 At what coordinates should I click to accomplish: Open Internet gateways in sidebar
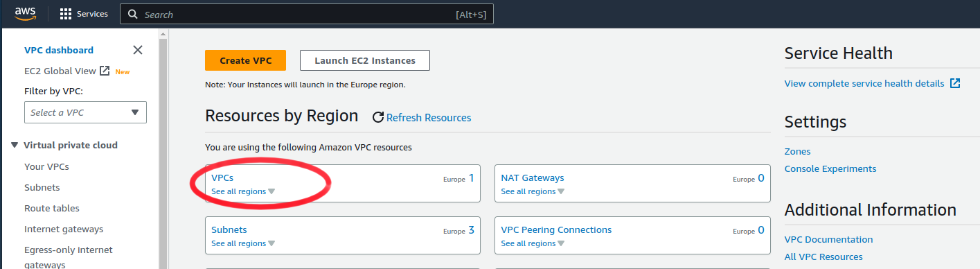[64, 229]
